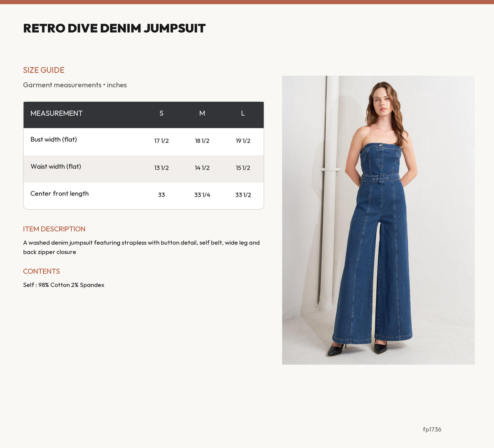
Task: Click the Retro Dive Denim Jumpsuit title
Action: click(x=114, y=28)
